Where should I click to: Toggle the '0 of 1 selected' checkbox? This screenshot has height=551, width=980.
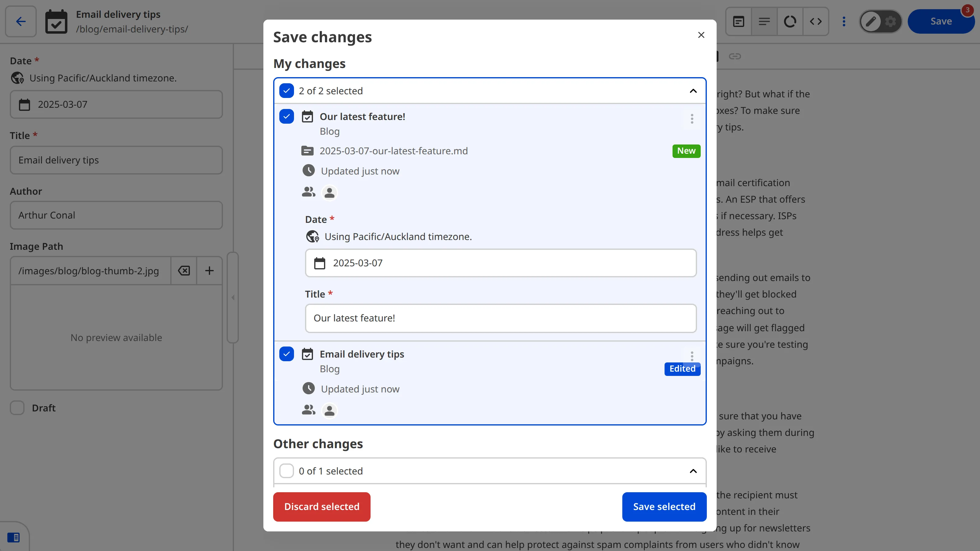tap(286, 471)
